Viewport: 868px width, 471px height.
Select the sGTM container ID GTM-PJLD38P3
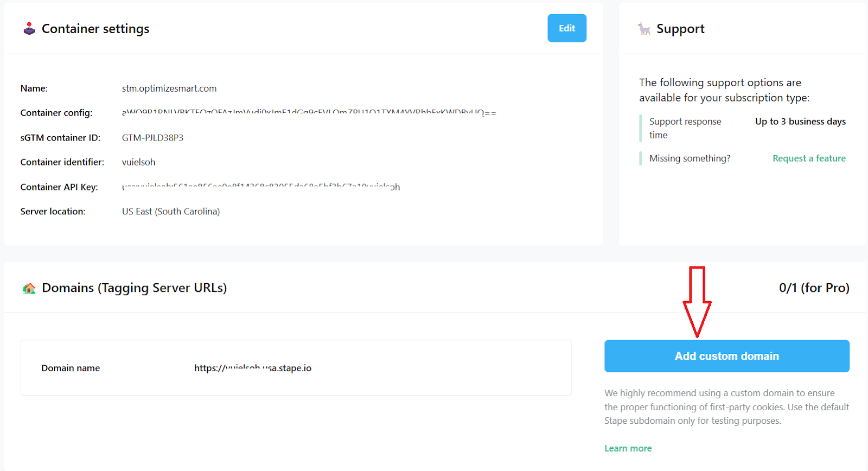[x=152, y=138]
